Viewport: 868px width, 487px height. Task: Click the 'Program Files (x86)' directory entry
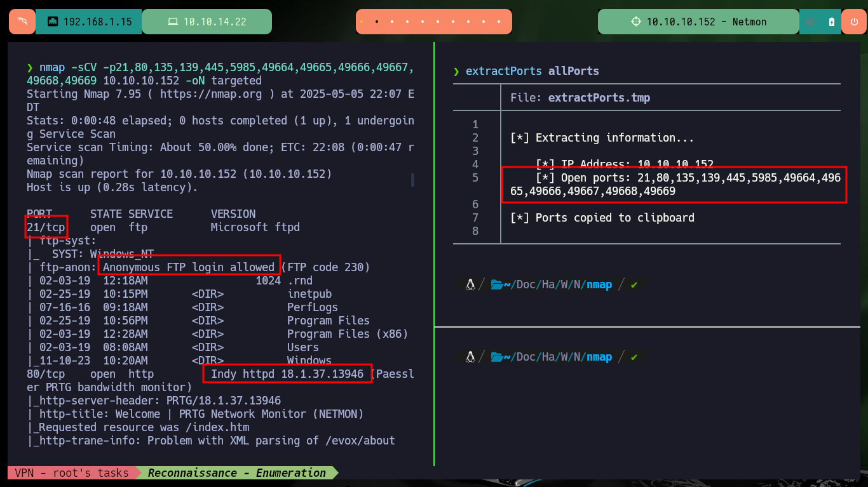coord(348,334)
